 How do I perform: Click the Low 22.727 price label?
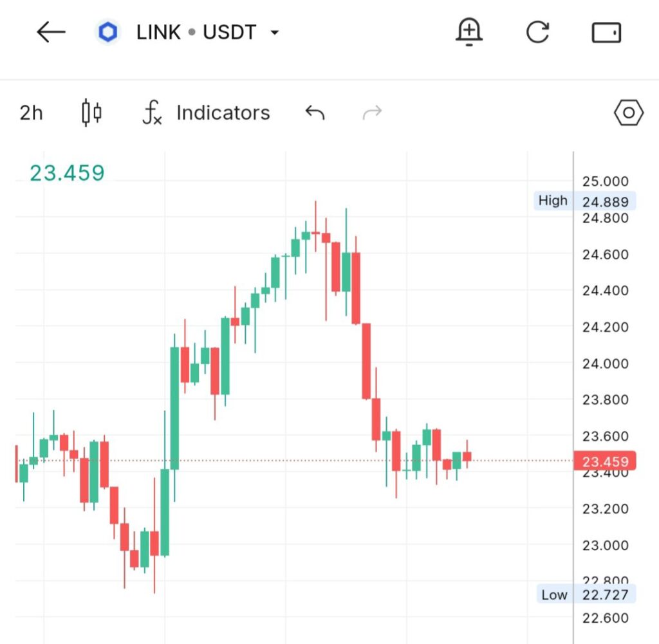tap(585, 594)
